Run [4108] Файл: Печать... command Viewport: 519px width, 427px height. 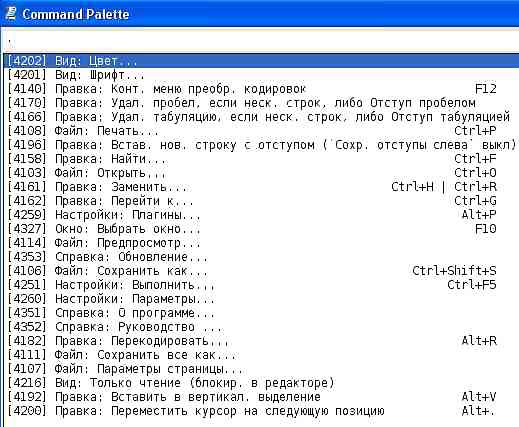coord(262,131)
